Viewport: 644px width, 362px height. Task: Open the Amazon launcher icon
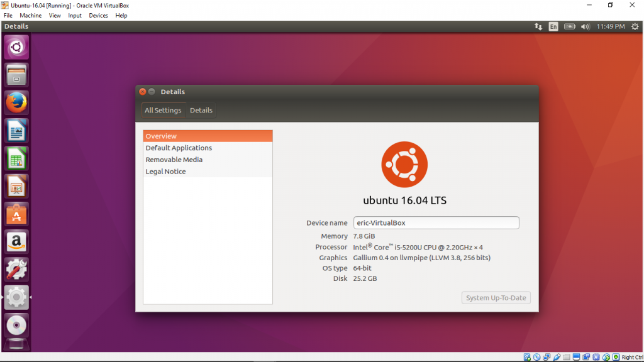coord(16,242)
